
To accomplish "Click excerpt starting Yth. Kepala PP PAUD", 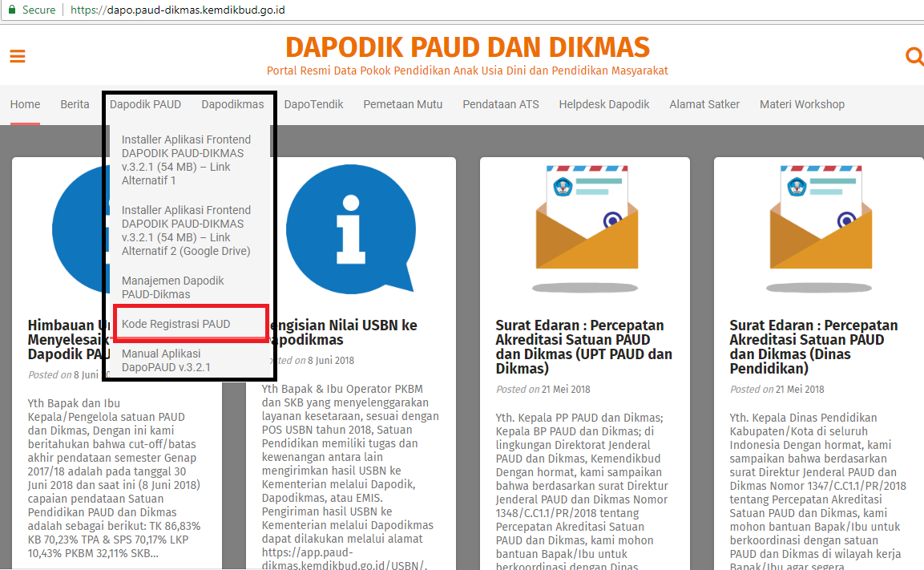I will 583,491.
